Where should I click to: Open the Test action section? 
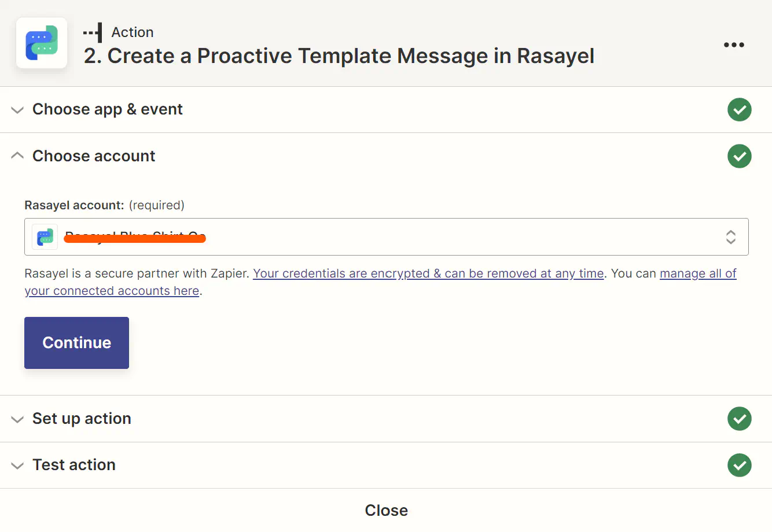386,465
